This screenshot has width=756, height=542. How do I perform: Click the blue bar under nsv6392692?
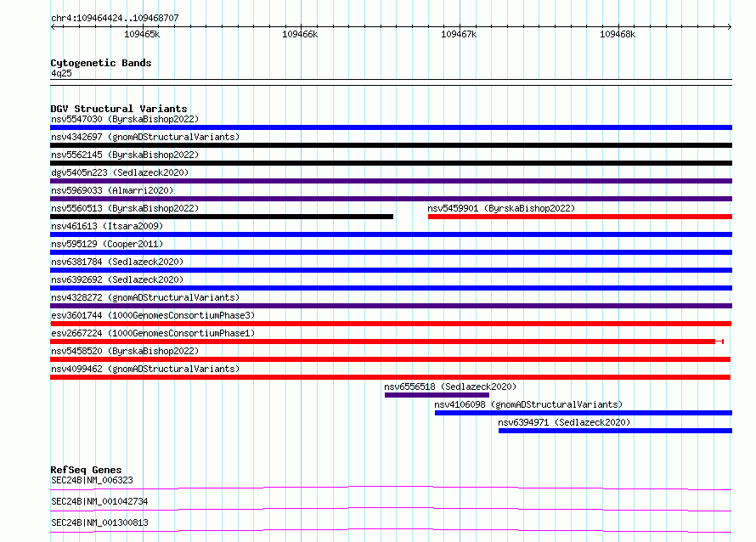pyautogui.click(x=391, y=288)
